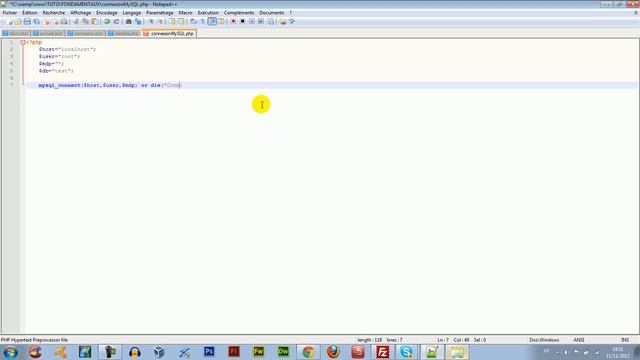Viewport: 640px width, 360px height.
Task: Open FileZilla from the taskbar
Action: tap(382, 352)
